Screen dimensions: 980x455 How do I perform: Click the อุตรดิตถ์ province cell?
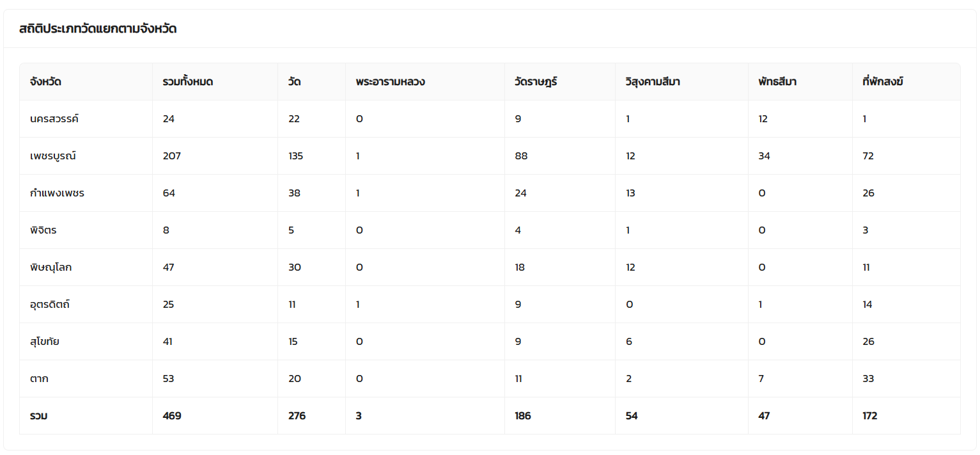pos(50,305)
